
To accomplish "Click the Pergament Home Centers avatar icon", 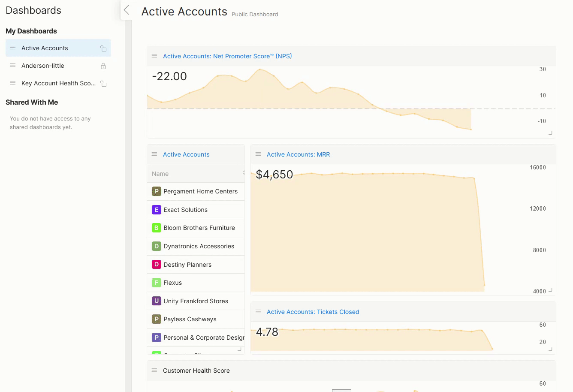I will tap(157, 191).
